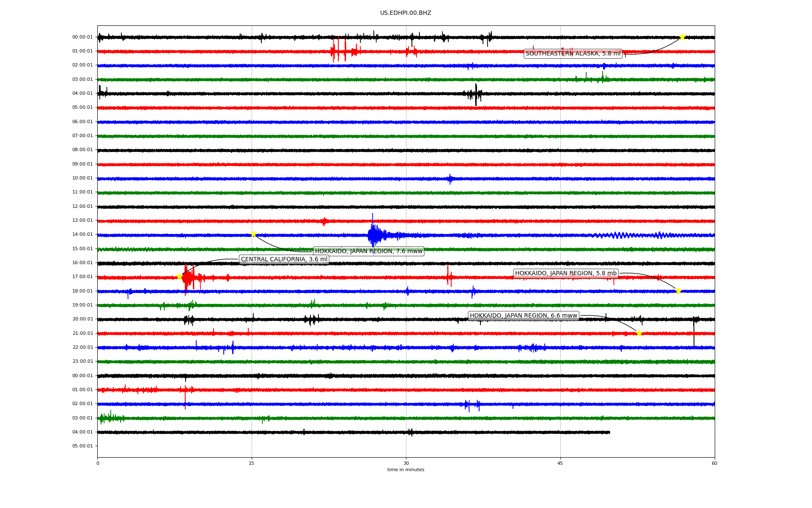Click the HOKKAIDO, JAPAN REGION, 7.6 mww label
The width and height of the screenshot is (812, 508).
click(368, 251)
